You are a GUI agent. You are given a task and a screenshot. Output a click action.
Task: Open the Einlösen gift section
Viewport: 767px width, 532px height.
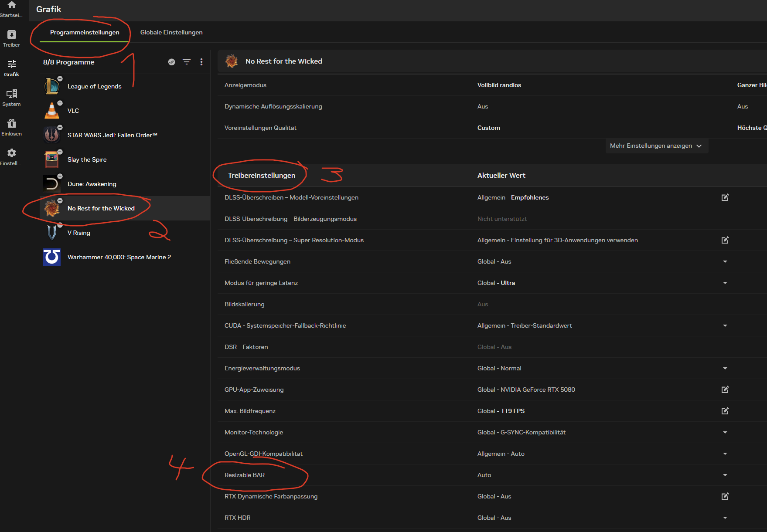(x=11, y=127)
